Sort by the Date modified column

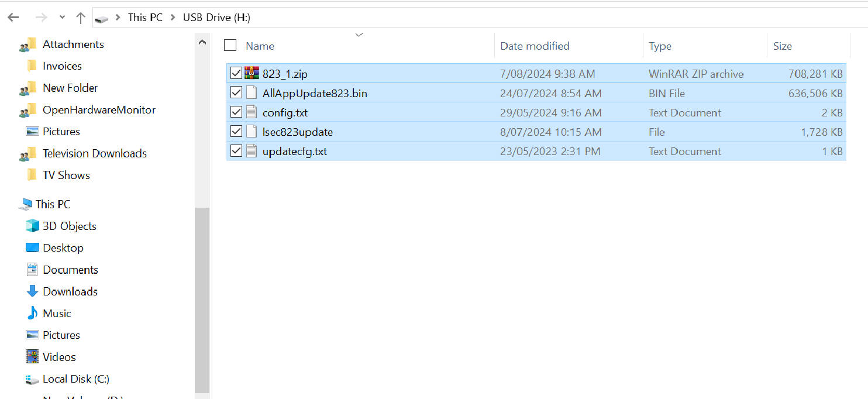[535, 46]
